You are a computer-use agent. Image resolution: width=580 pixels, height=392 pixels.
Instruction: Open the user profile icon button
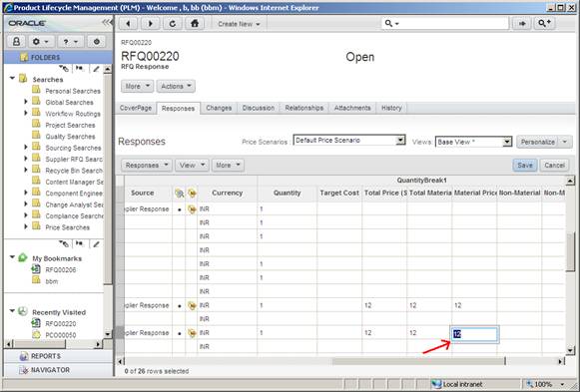click(x=16, y=41)
